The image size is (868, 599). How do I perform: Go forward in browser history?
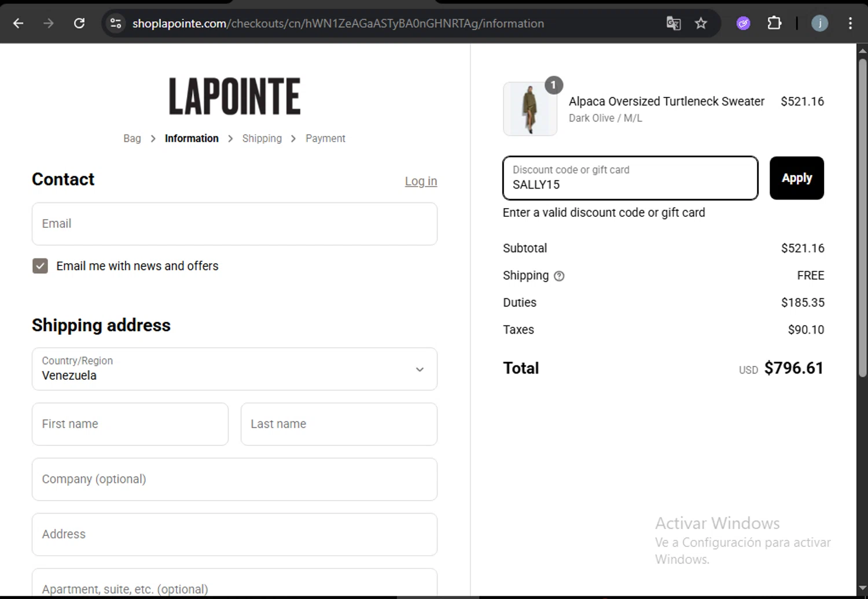point(49,23)
